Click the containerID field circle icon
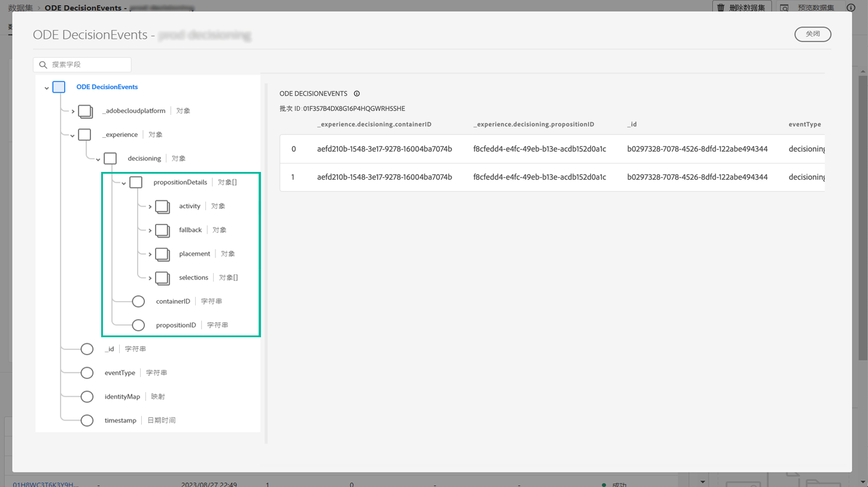 tap(138, 301)
